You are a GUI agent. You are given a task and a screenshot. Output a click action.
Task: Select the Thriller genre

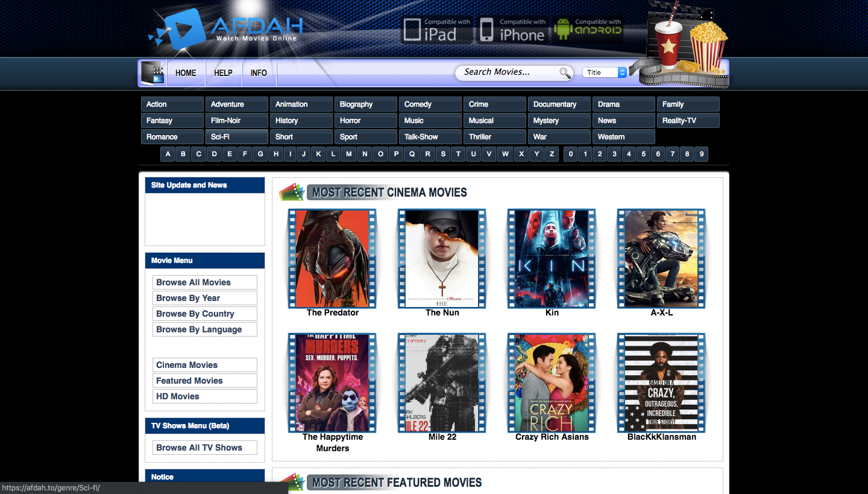tap(495, 137)
